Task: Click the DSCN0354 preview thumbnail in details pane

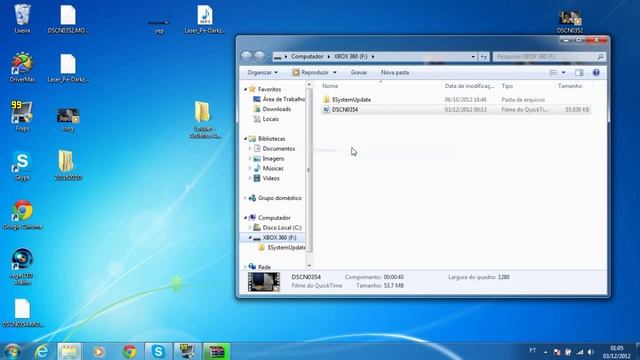Action: (x=264, y=282)
